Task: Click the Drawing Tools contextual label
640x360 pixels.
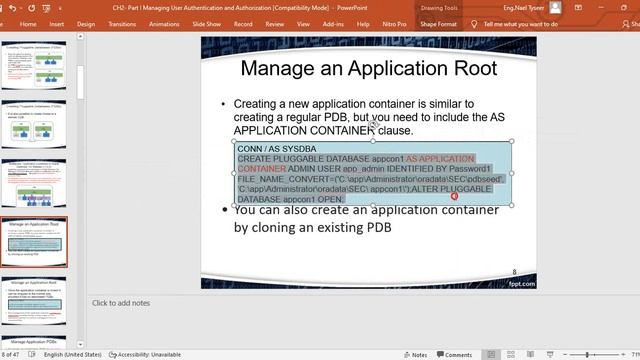Action: 439,8
